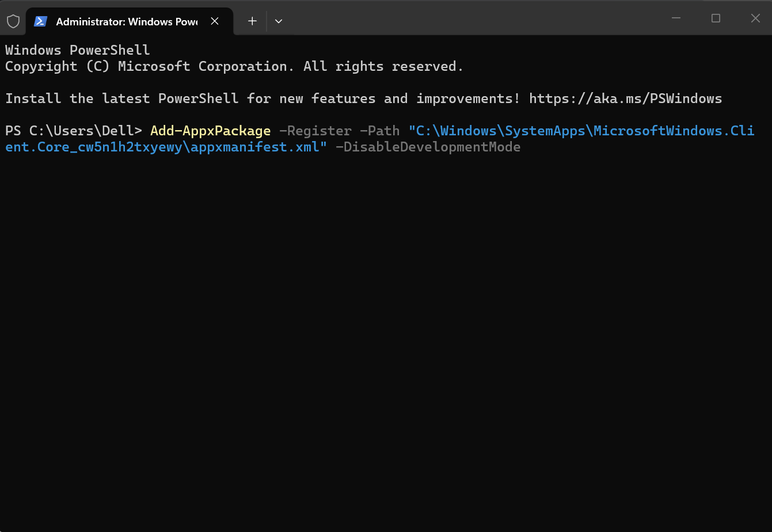This screenshot has width=772, height=532.
Task: Click the -DisableDevelopmentMode parameter text
Action: [x=428, y=147]
